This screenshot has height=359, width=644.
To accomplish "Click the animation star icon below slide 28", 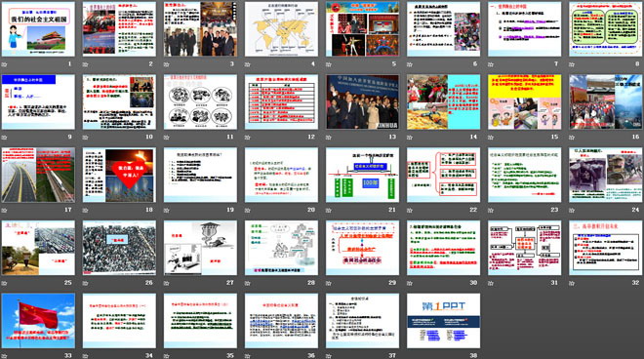I will (248, 283).
